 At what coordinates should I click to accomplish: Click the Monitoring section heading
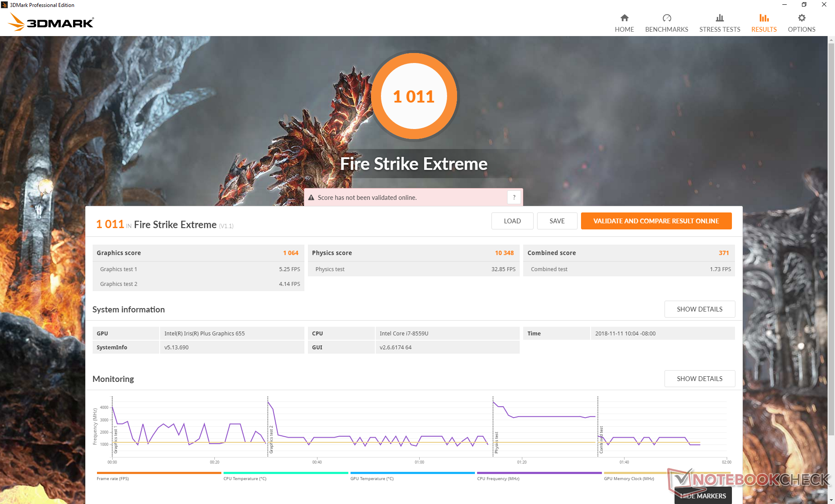click(x=113, y=379)
